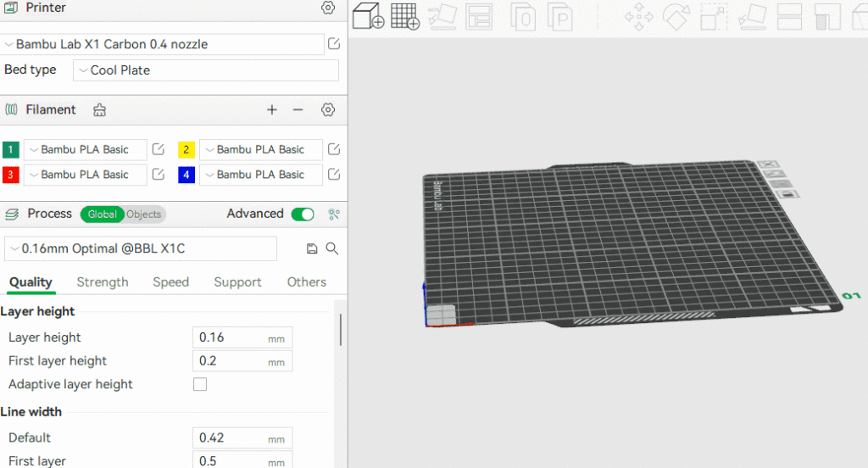Save the process preset with disk icon
Image resolution: width=868 pixels, height=468 pixels.
coord(312,248)
